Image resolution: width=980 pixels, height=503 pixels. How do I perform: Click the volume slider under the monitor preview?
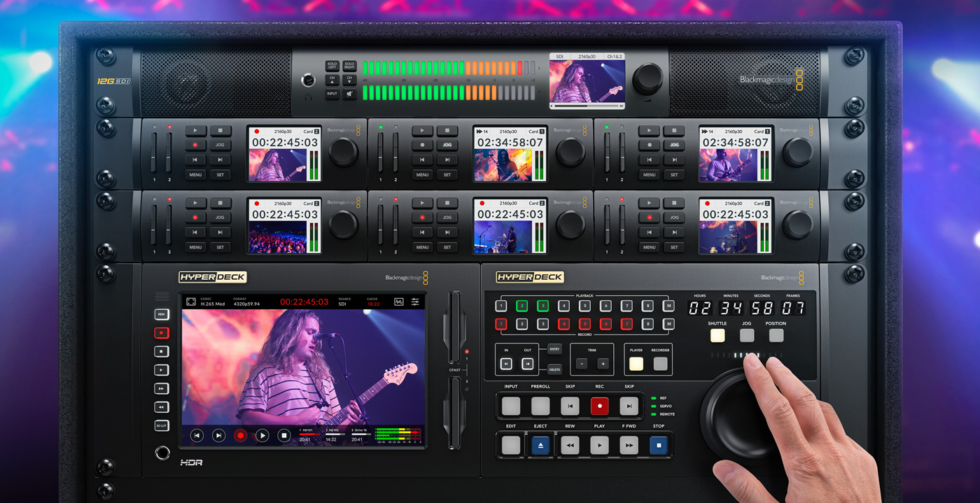point(586,106)
